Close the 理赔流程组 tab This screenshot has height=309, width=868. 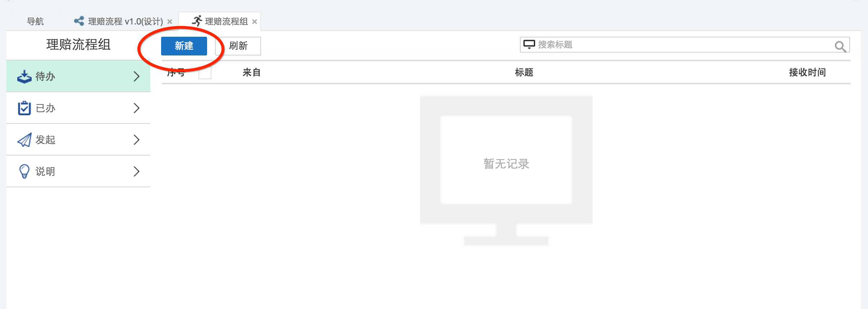click(x=255, y=22)
